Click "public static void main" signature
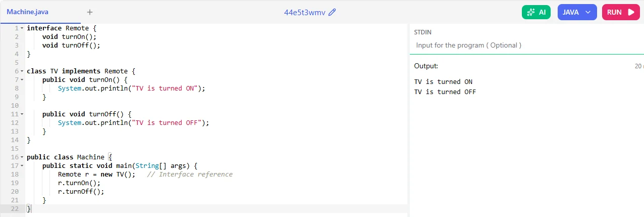Screen dimensions: 644x217 coord(87,165)
